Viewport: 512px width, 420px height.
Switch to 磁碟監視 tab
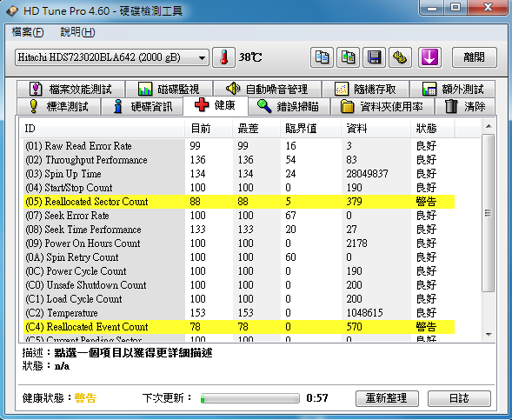pos(170,89)
